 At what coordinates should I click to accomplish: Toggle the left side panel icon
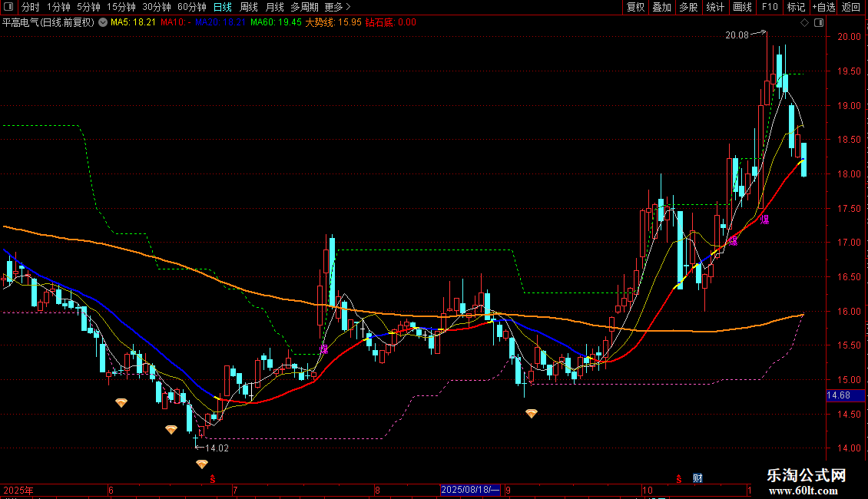[8, 7]
